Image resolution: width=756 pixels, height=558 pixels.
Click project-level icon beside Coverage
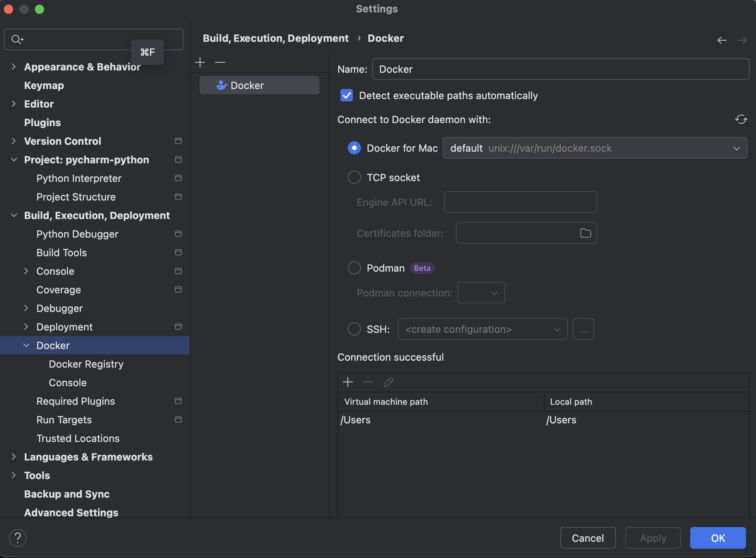pos(178,289)
